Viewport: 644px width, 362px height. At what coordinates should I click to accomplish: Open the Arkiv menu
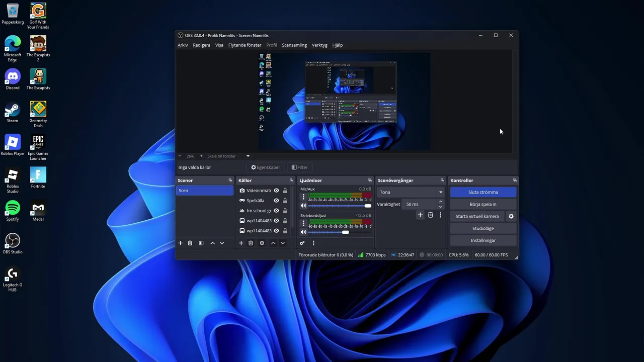point(183,45)
